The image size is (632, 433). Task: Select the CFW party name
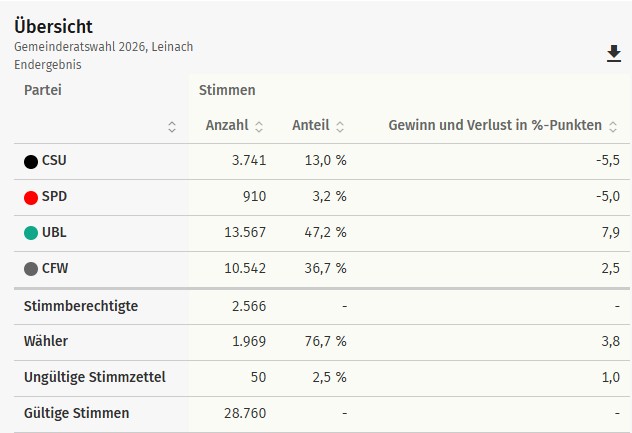(55, 269)
